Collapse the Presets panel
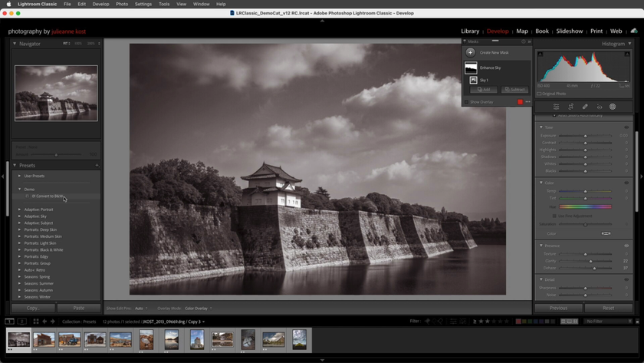Image resolution: width=644 pixels, height=363 pixels. coord(15,165)
